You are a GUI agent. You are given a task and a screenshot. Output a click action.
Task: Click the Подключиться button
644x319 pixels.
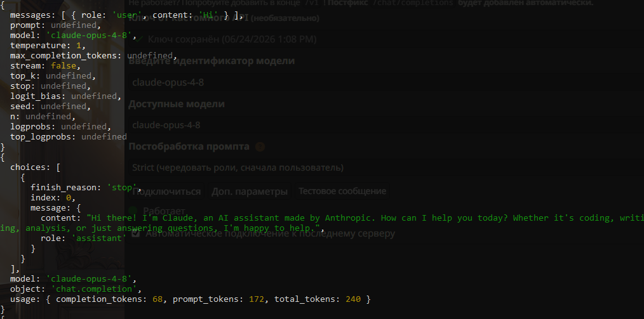(x=166, y=192)
